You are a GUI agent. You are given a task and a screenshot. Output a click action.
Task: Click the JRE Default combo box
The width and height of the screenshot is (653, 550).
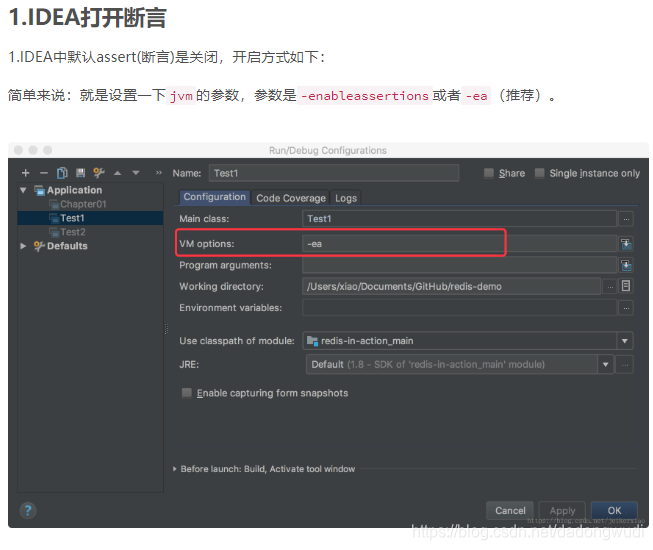coord(460,365)
